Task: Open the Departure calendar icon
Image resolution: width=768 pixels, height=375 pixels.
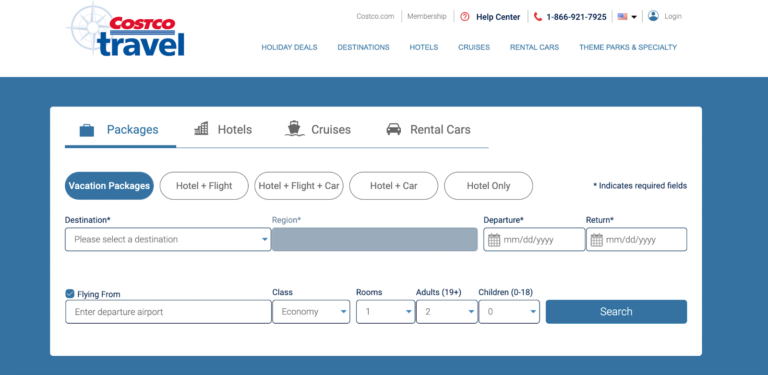Action: [494, 240]
